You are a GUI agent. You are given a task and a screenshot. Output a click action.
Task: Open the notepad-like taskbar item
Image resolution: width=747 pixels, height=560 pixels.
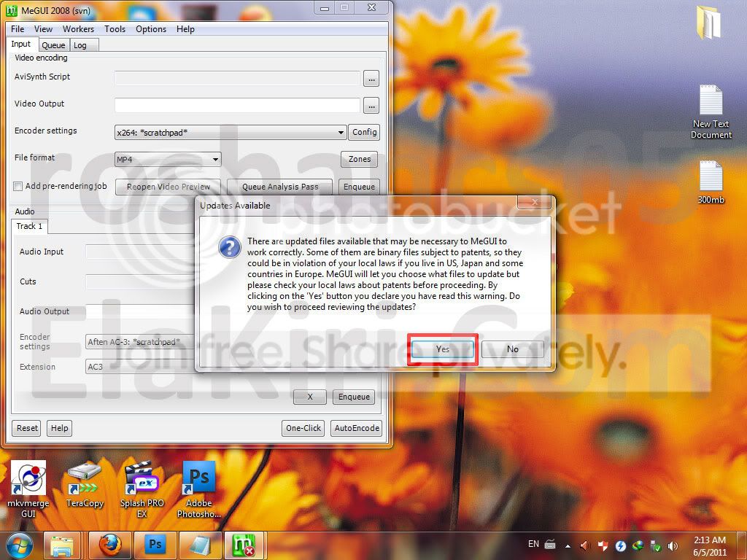tap(200, 545)
